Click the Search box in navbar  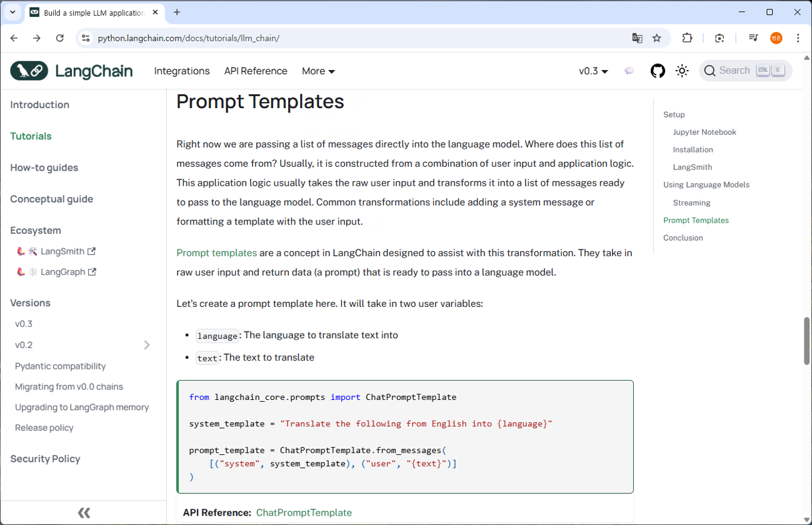click(745, 71)
